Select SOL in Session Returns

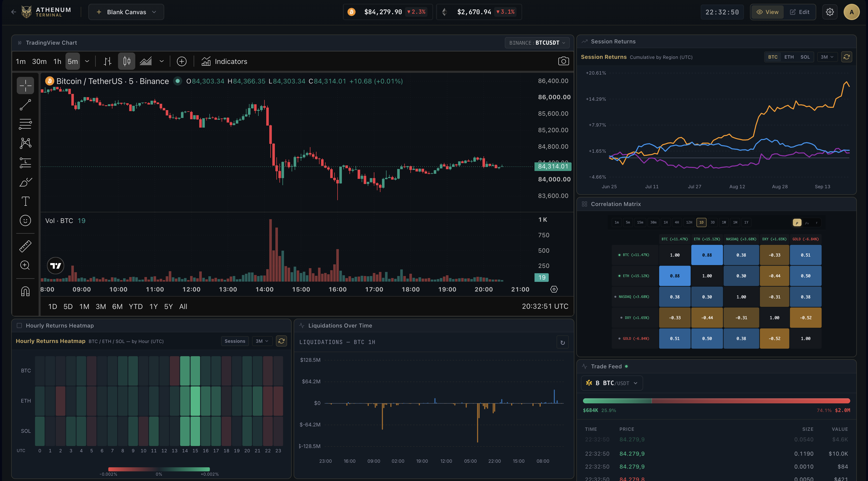click(805, 57)
